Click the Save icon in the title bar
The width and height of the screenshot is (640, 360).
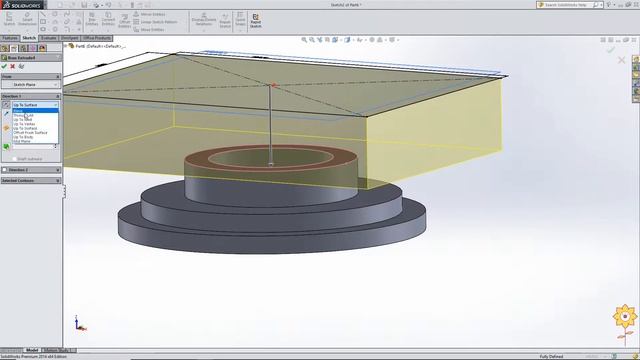click(84, 5)
